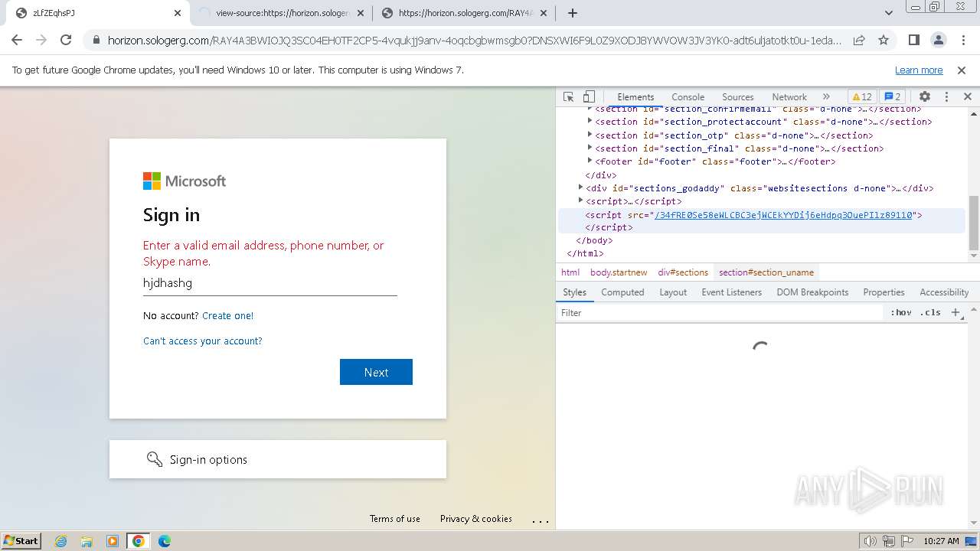Image resolution: width=980 pixels, height=551 pixels.
Task: Open the DOM Breakpoints pane tab
Action: click(x=812, y=292)
